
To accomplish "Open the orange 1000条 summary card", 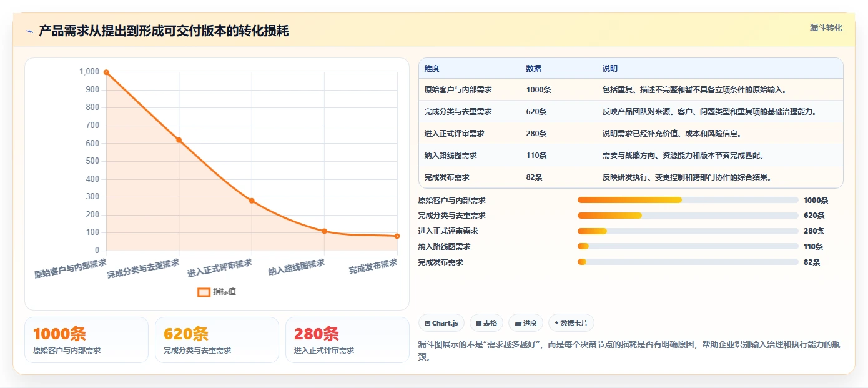I will pos(86,340).
